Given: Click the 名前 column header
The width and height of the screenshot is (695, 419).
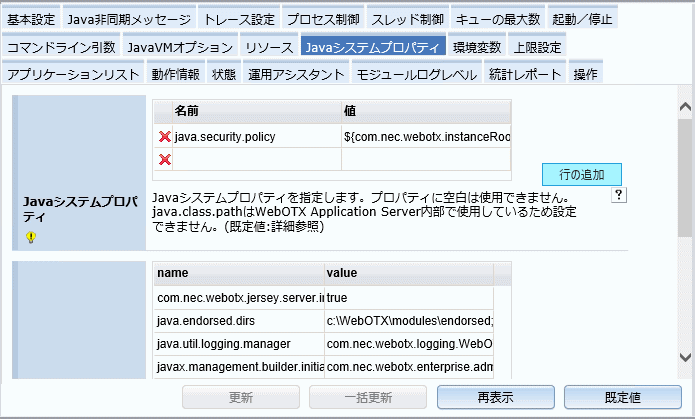Looking at the screenshot, I should [x=257, y=111].
